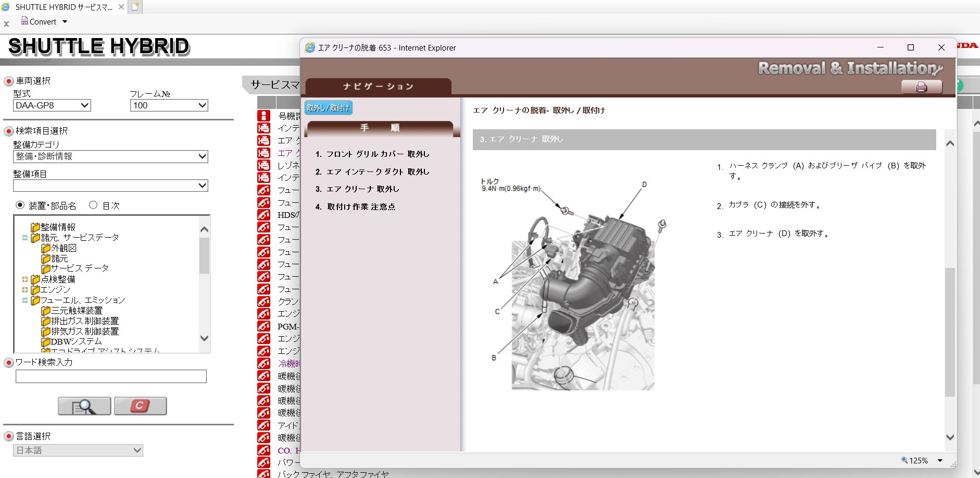Collapse the フューエル、エミッション tree node
Screen dimensions: 980x478
(25, 300)
